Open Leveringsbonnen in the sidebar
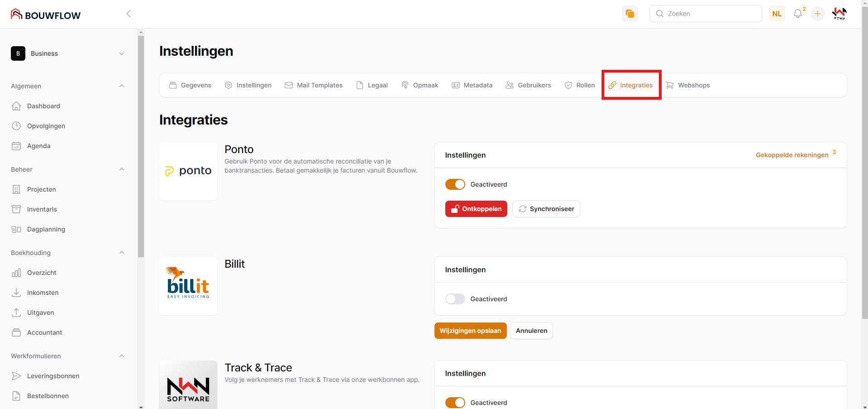 [53, 376]
